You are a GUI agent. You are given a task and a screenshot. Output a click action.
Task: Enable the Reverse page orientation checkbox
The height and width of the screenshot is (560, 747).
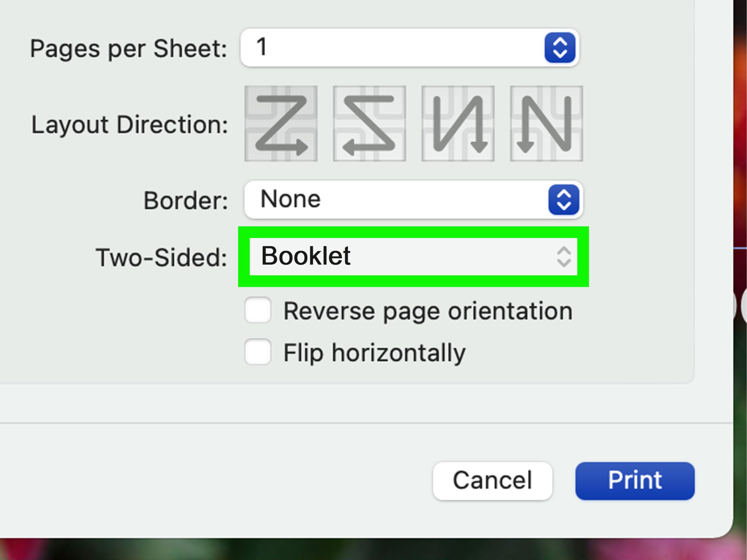[258, 310]
